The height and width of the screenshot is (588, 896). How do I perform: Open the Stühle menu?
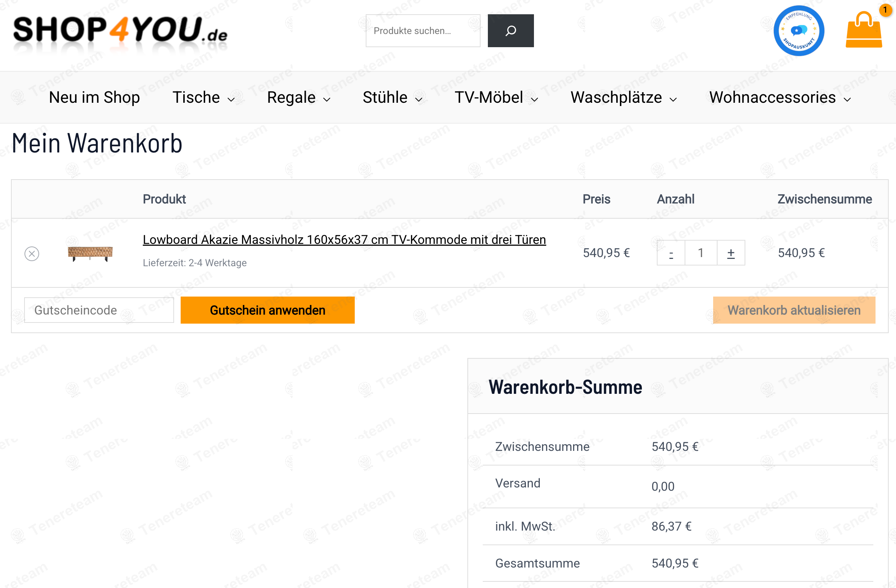(x=385, y=98)
